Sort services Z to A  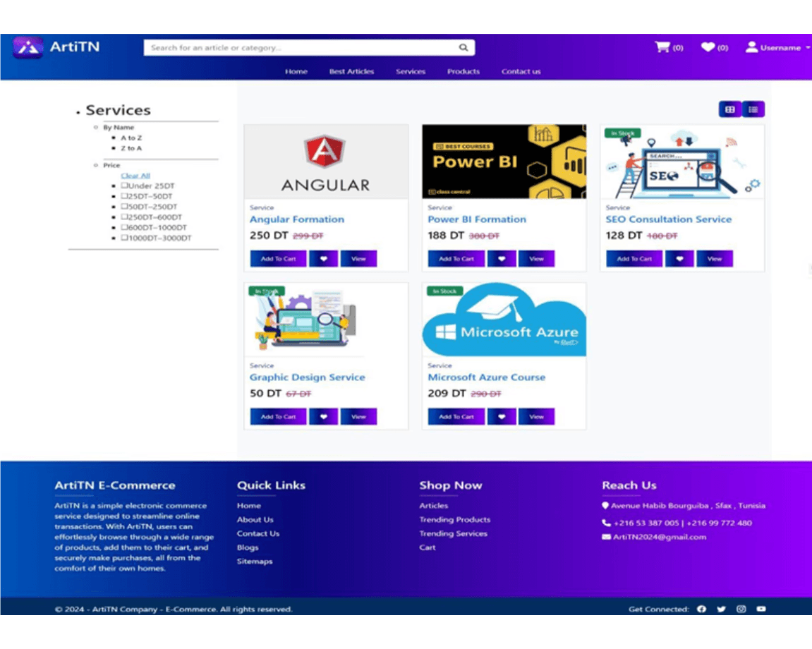click(x=131, y=148)
